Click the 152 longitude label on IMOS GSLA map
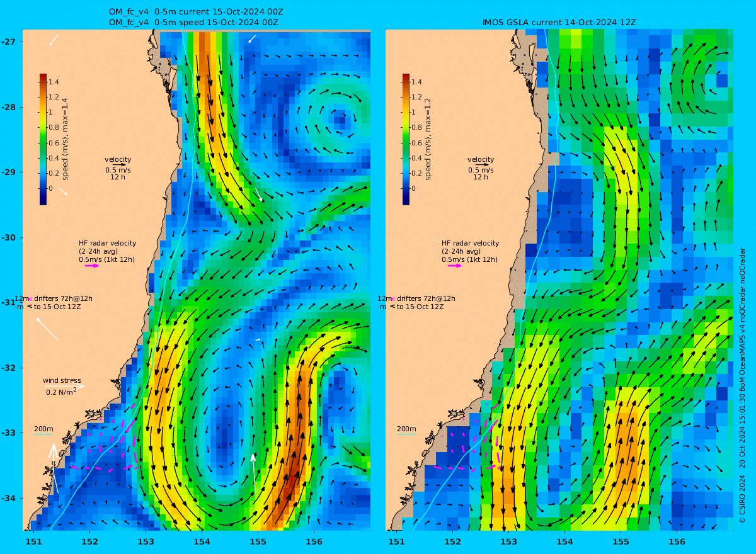The width and height of the screenshot is (756, 554). [453, 541]
